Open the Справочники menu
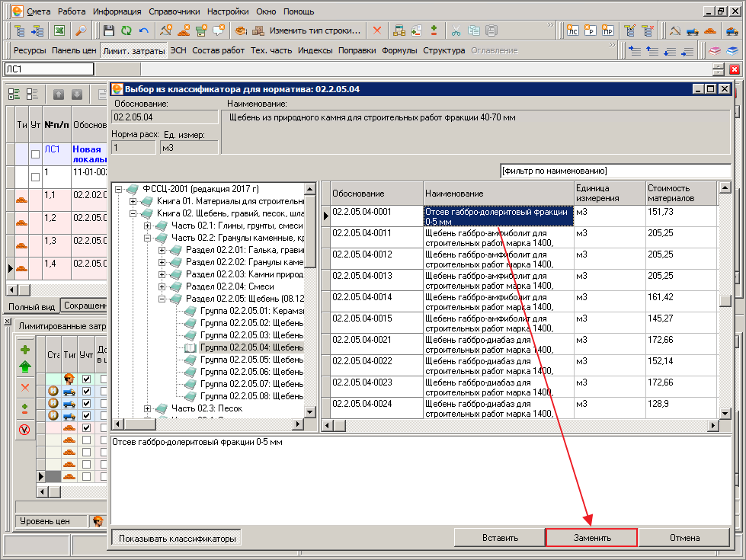The width and height of the screenshot is (746, 560). [x=174, y=11]
